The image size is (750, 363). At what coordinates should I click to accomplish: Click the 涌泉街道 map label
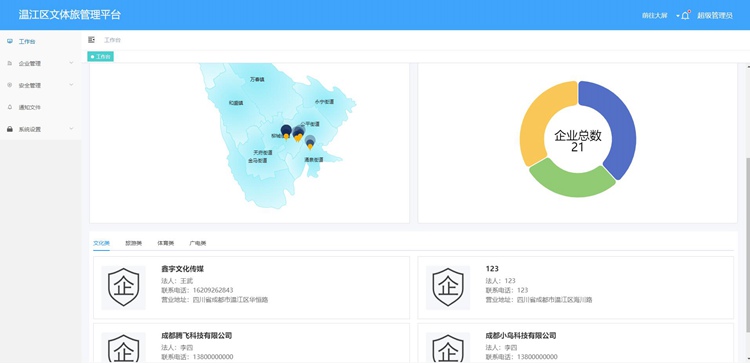(314, 160)
